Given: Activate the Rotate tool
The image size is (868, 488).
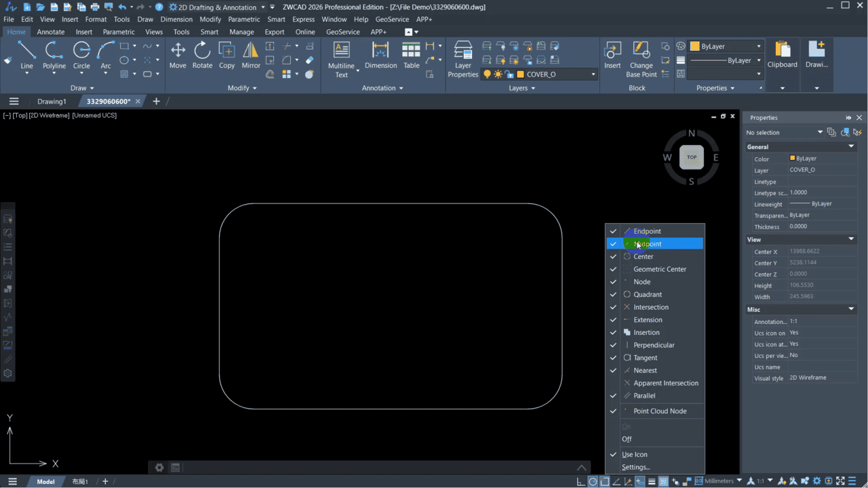Looking at the screenshot, I should tap(202, 56).
